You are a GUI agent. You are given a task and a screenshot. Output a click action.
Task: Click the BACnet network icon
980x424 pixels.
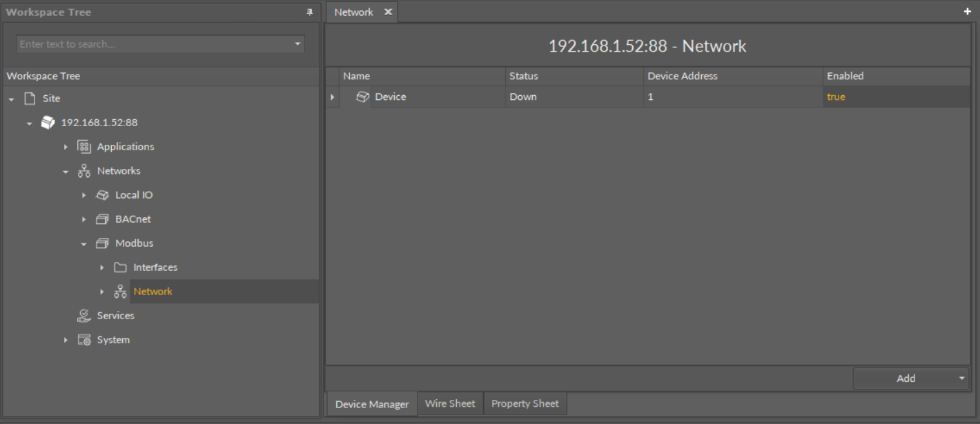(x=102, y=219)
